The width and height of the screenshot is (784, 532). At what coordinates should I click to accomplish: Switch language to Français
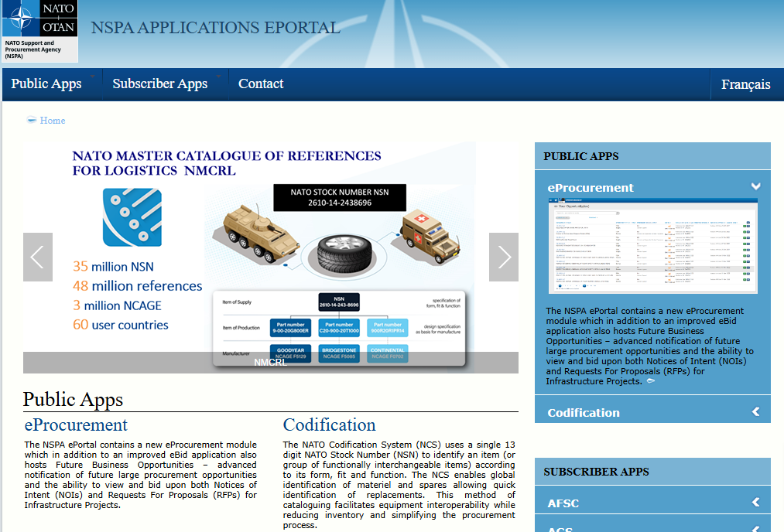click(x=745, y=84)
